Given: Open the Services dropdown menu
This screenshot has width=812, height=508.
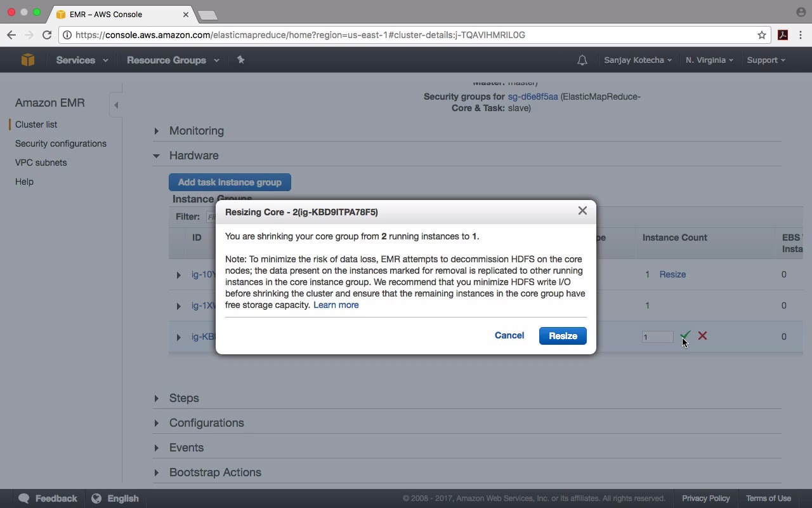Looking at the screenshot, I should 82,60.
